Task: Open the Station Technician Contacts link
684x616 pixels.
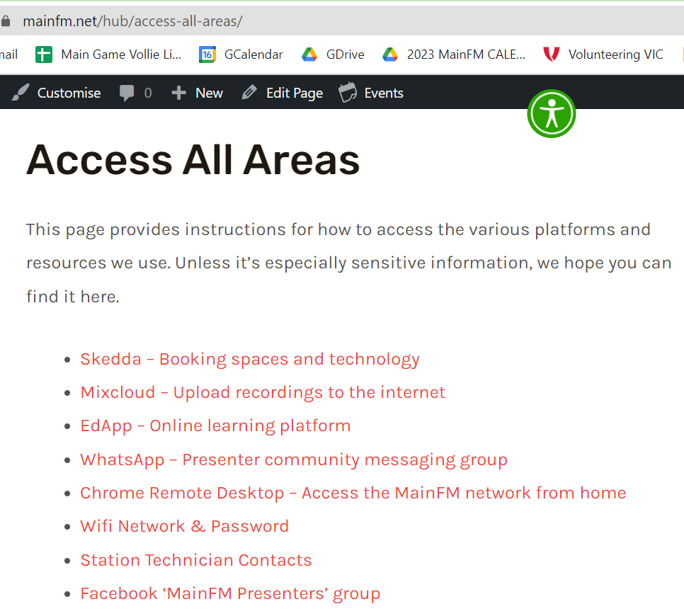Action: click(x=195, y=560)
